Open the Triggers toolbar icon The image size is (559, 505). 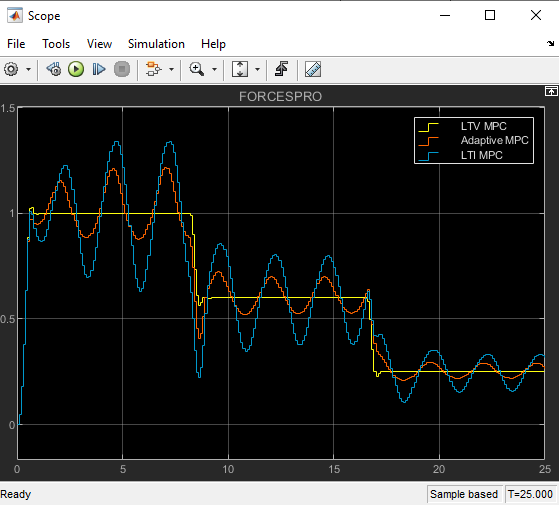click(x=282, y=69)
